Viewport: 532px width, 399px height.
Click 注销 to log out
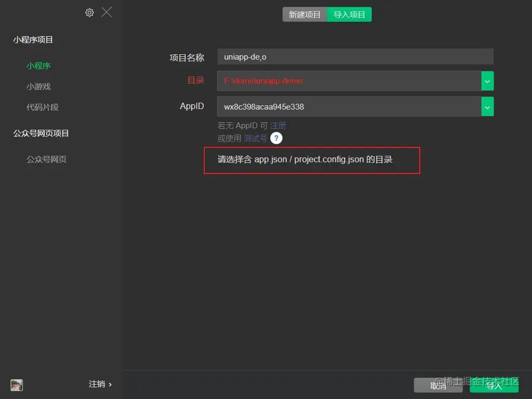point(100,384)
